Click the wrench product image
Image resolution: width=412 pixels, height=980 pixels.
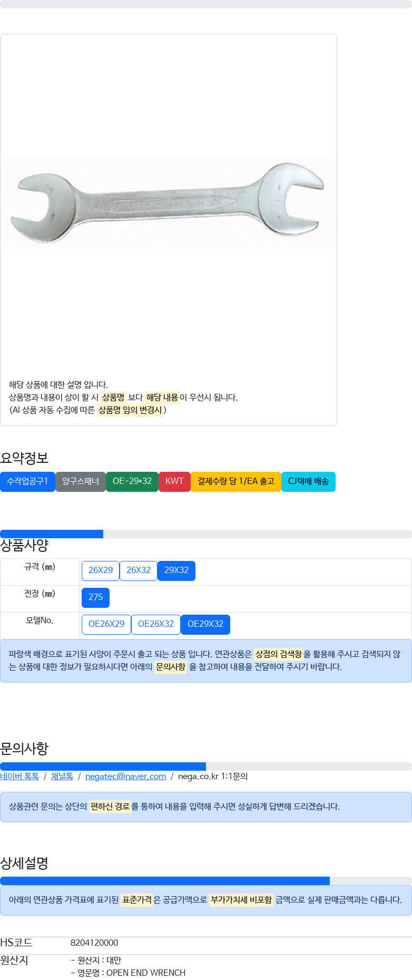point(169,203)
